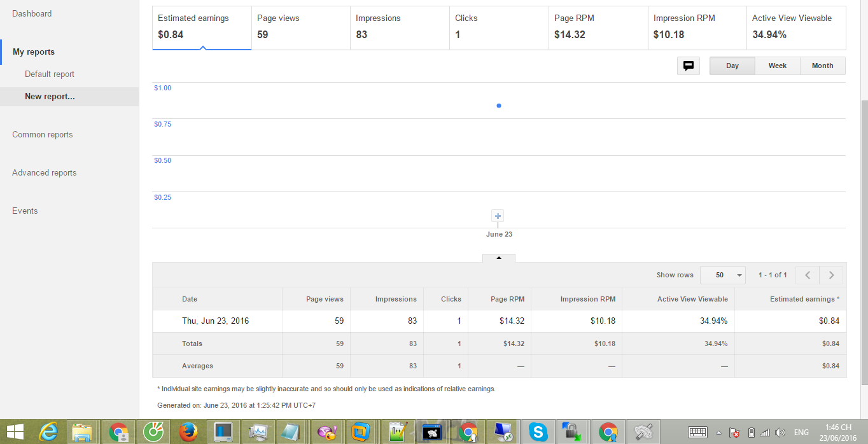Select the Page views metric tab

(x=301, y=27)
